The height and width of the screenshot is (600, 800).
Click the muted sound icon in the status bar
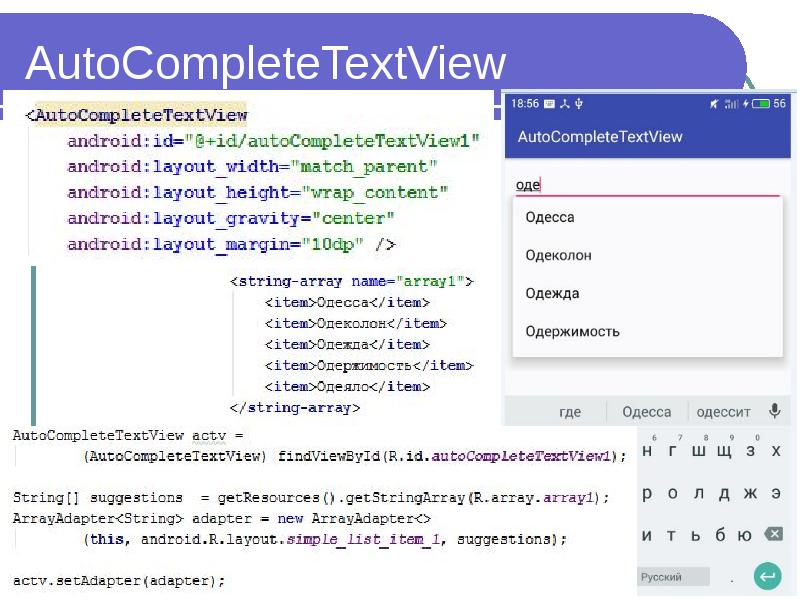[x=712, y=103]
